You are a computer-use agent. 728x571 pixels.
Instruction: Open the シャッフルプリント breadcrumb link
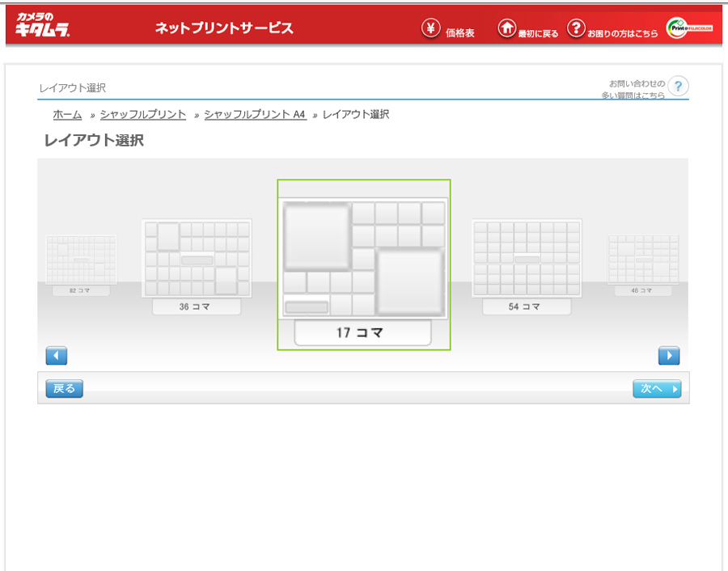click(143, 115)
